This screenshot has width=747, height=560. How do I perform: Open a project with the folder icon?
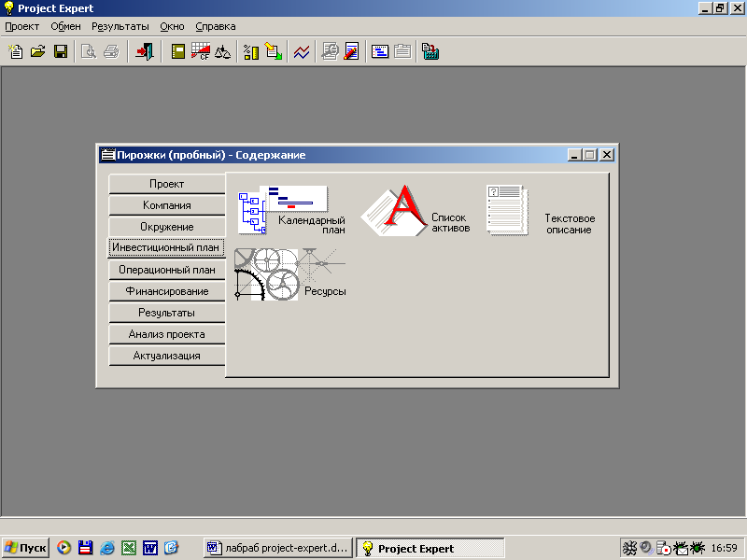coord(38,51)
